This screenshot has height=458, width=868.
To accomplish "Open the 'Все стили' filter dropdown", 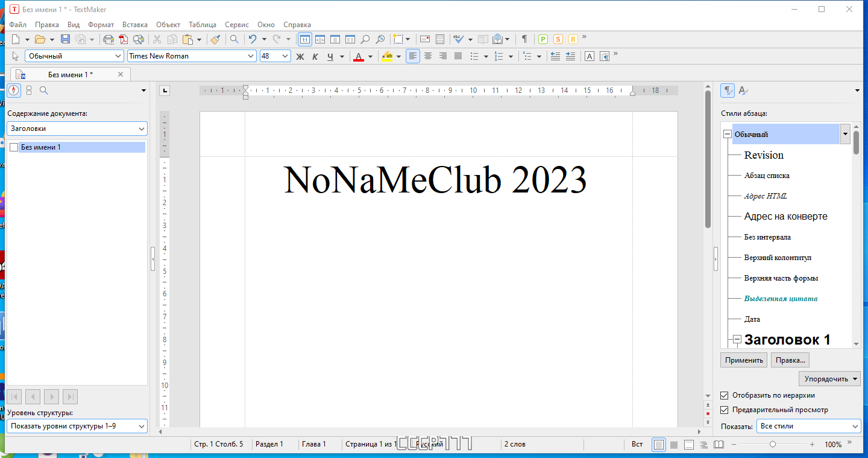I will (808, 426).
